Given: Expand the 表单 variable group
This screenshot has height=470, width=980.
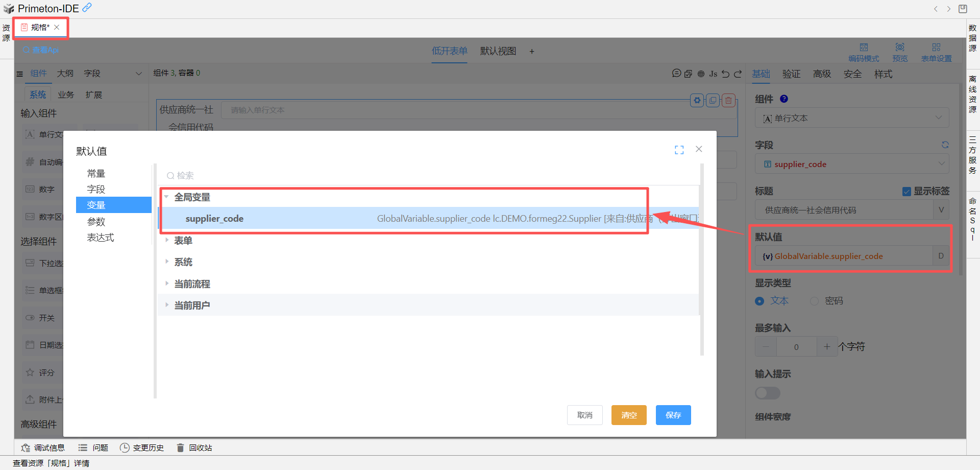Looking at the screenshot, I should (x=166, y=240).
